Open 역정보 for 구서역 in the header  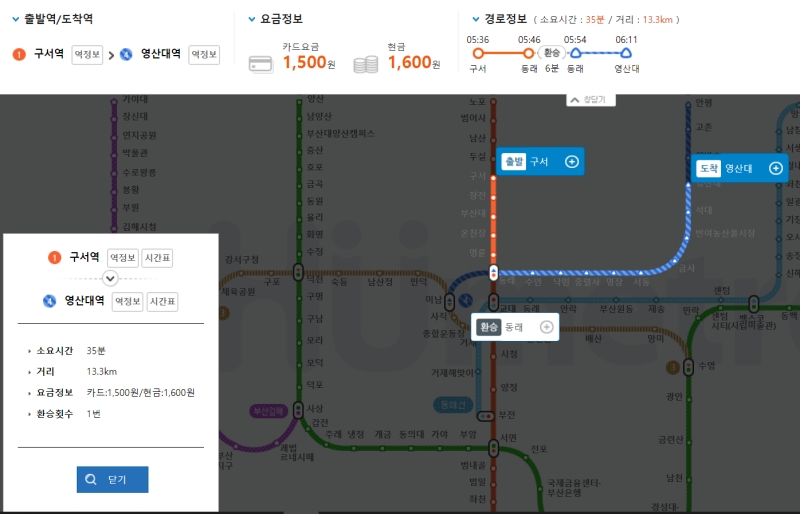pos(87,55)
